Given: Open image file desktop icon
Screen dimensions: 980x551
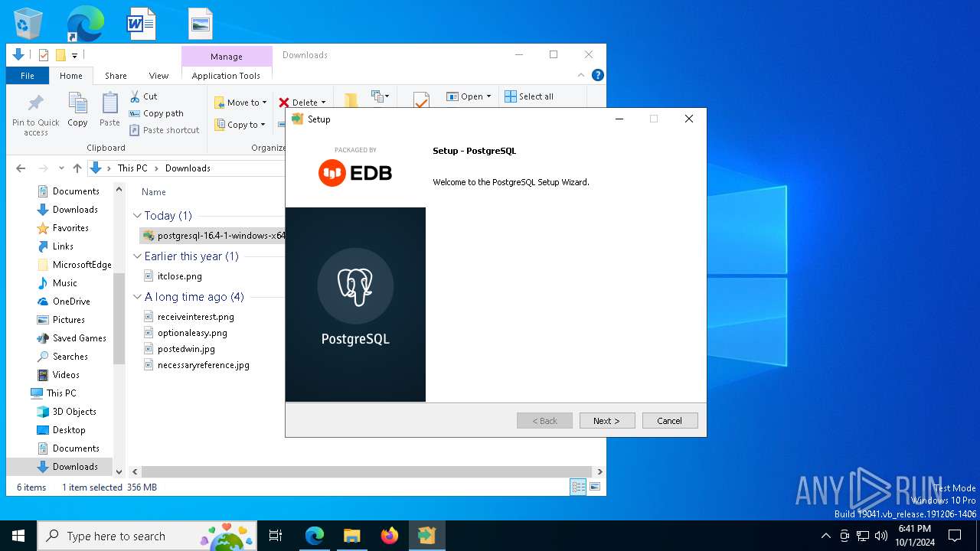Looking at the screenshot, I should click(201, 24).
